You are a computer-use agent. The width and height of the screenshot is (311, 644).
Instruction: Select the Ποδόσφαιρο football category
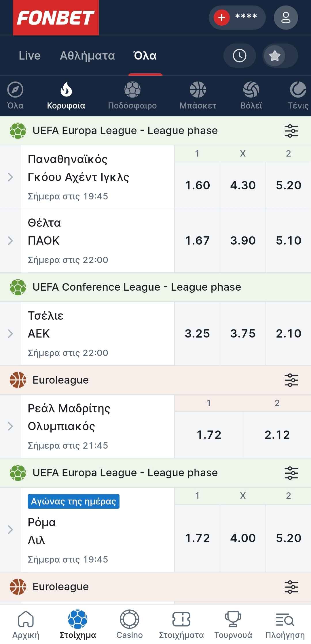pos(132,96)
